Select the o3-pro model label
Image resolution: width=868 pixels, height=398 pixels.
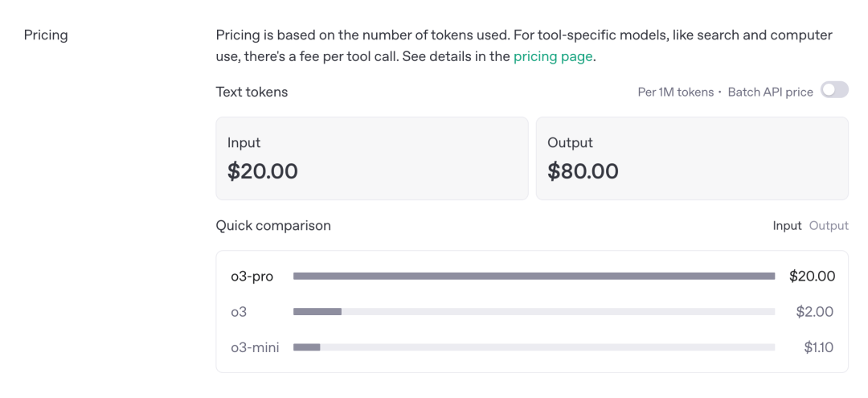click(252, 277)
